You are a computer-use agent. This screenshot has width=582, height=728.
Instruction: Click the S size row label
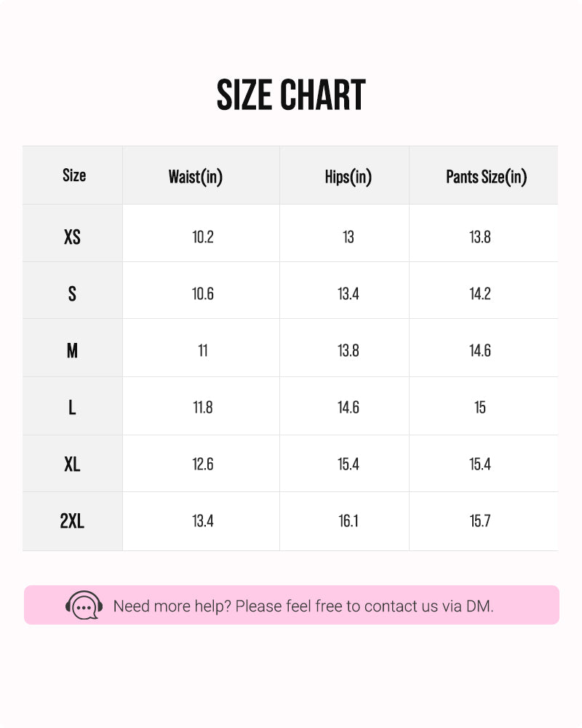(x=72, y=293)
